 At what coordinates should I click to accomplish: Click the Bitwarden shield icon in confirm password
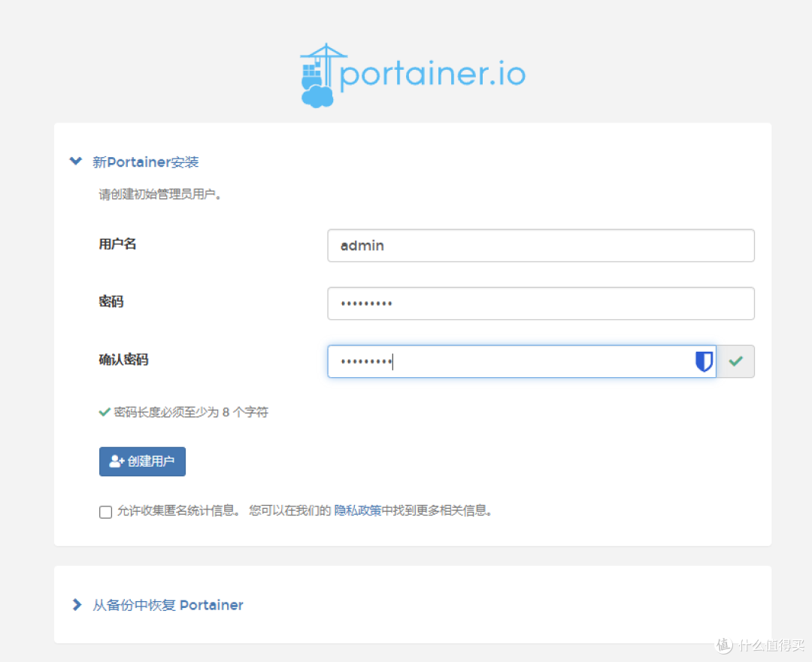704,361
